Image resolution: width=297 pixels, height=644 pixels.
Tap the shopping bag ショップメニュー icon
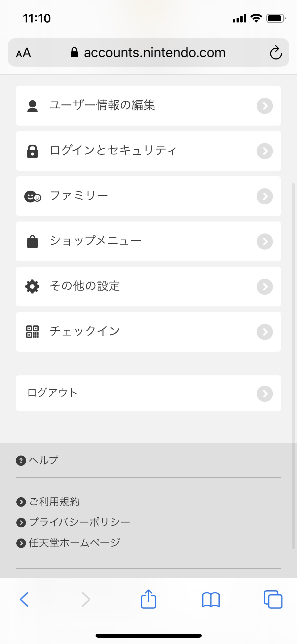coord(32,241)
